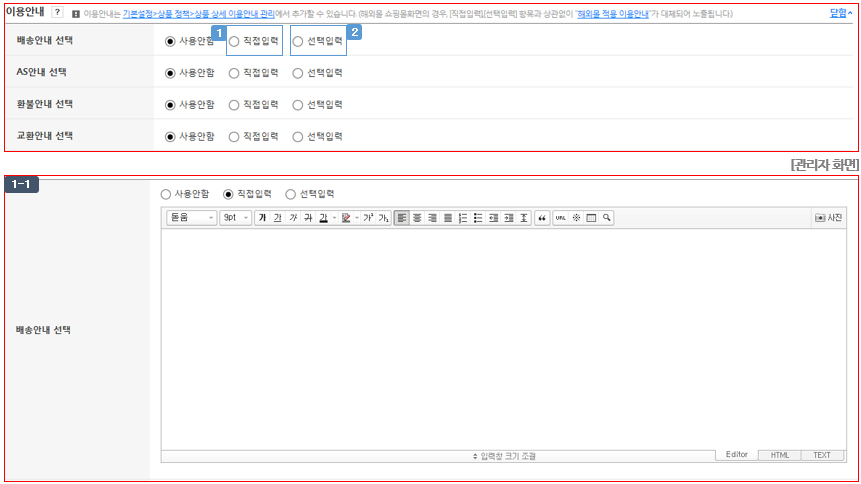861x484 pixels.
Task: Select 직접입력 for 배송안내 선택 in the top panel
Action: [x=234, y=41]
